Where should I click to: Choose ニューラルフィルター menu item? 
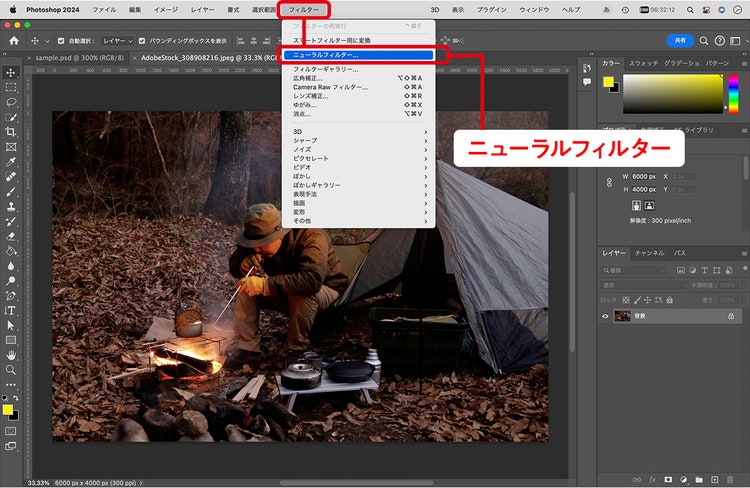coord(359,55)
